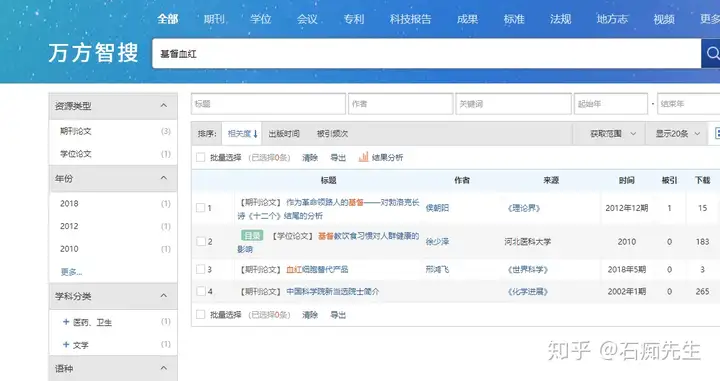Click the 关键词 filter field
This screenshot has width=720, height=381.
click(514, 104)
